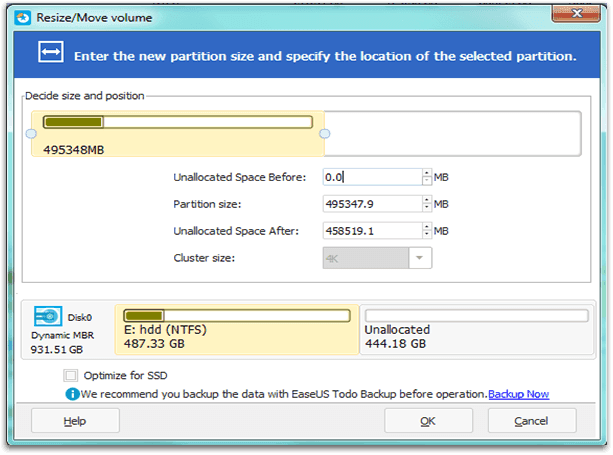Click the right resize handle of partition bar
Screen dimensions: 613x455
(x=324, y=134)
